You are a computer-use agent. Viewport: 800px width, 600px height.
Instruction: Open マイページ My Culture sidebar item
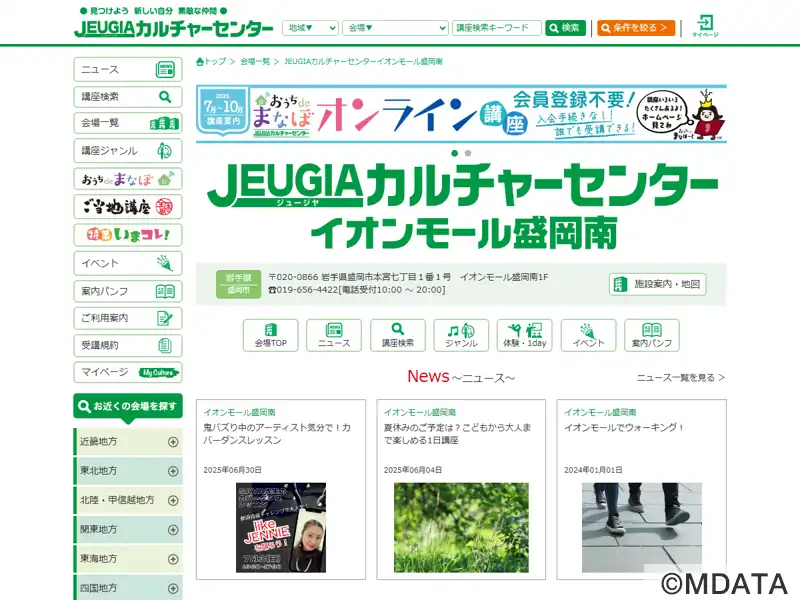pyautogui.click(x=128, y=372)
